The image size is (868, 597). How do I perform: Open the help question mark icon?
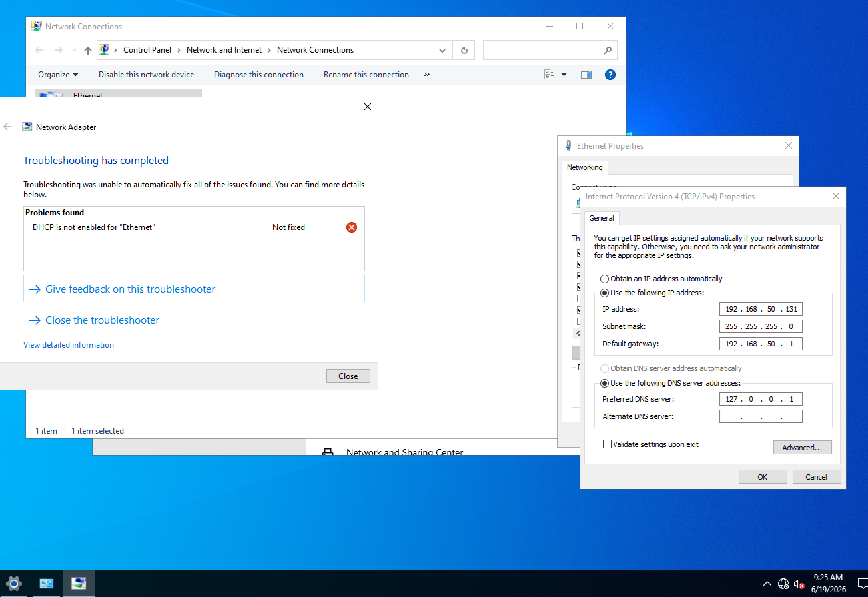(x=610, y=75)
